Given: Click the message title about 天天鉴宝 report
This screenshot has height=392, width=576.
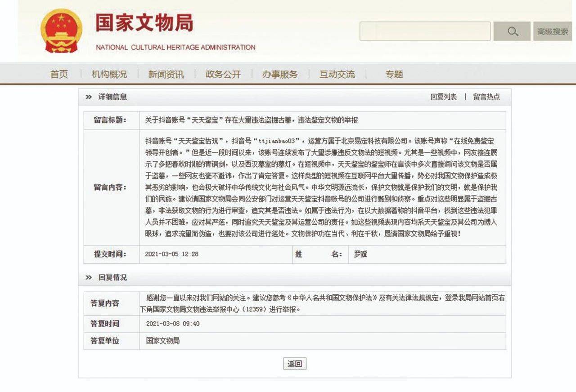Looking at the screenshot, I should 252,120.
